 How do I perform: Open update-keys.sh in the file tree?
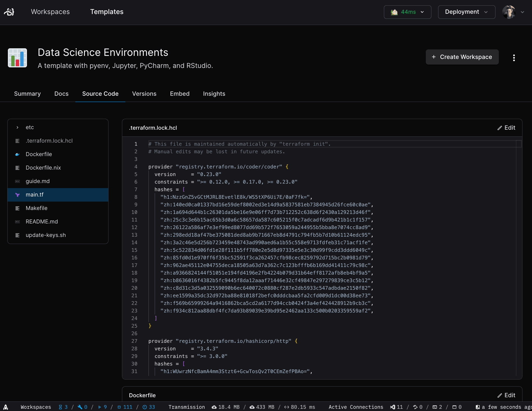click(x=58, y=235)
